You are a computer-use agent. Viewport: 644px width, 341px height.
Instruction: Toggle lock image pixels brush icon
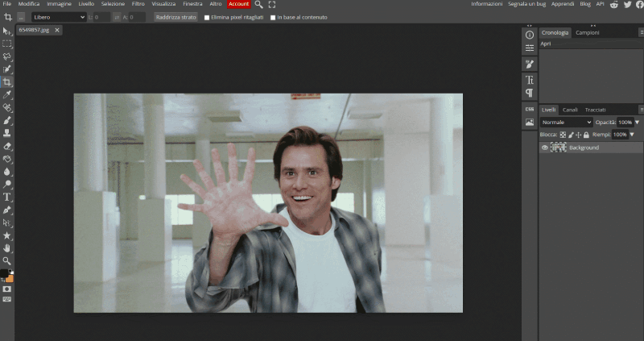pyautogui.click(x=571, y=135)
